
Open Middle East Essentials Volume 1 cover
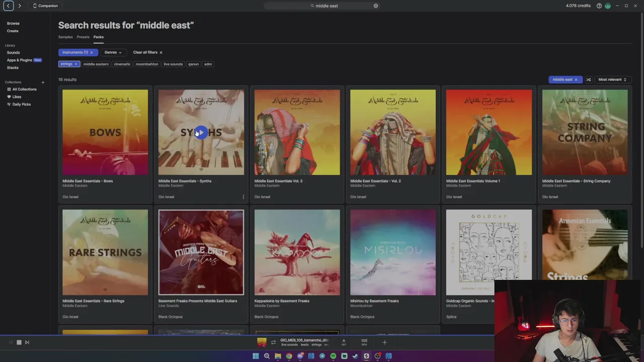489,132
